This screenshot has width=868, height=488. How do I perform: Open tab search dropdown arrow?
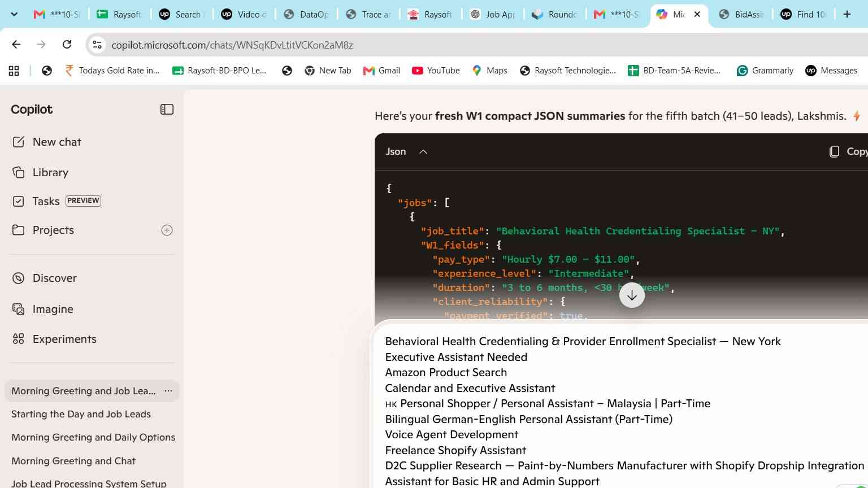(14, 14)
